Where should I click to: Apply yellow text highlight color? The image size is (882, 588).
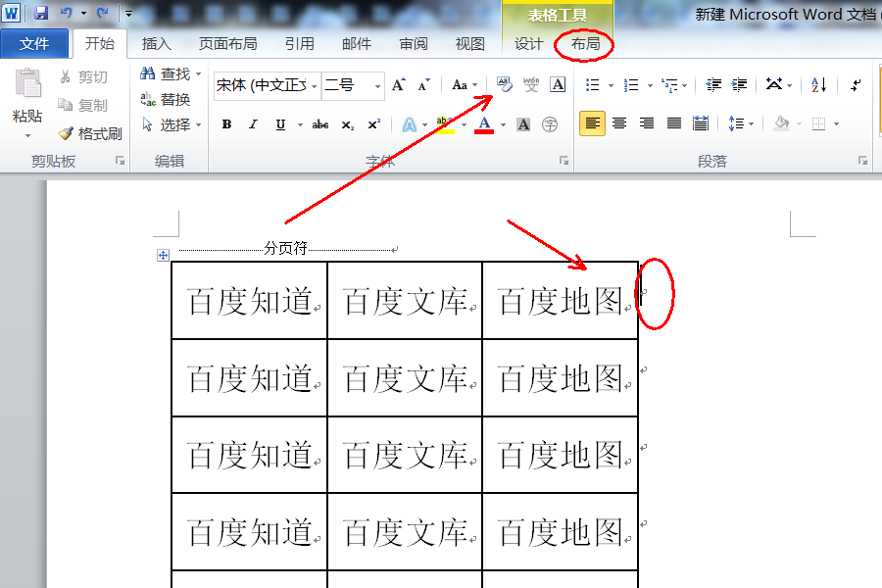pyautogui.click(x=445, y=124)
